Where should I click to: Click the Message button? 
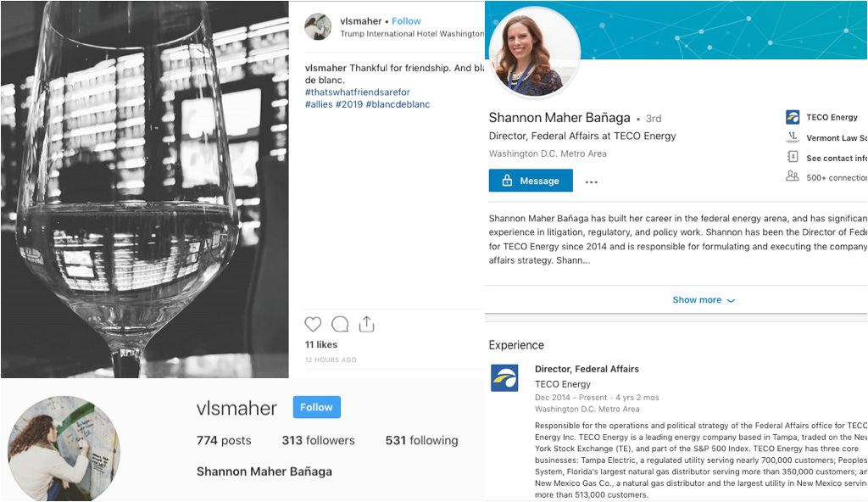(531, 181)
